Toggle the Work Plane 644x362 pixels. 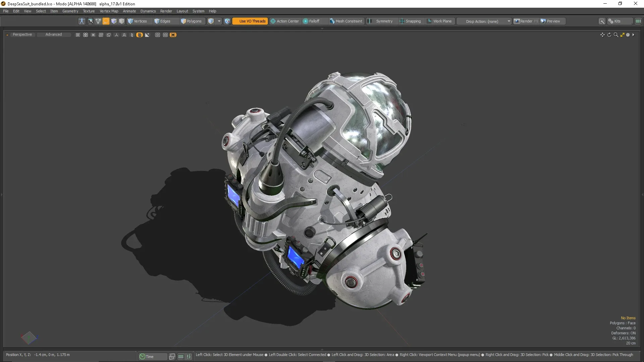click(439, 21)
